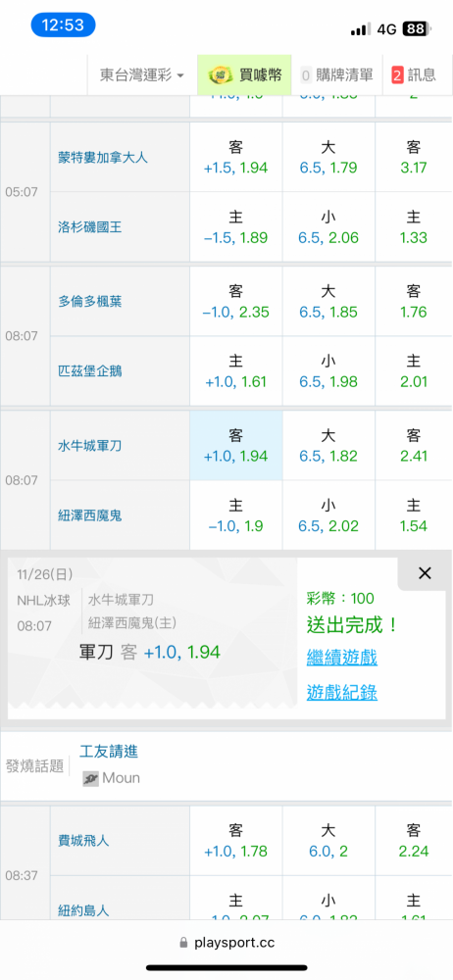The image size is (453, 980).
Task: Close the bet confirmation panel
Action: (x=425, y=573)
